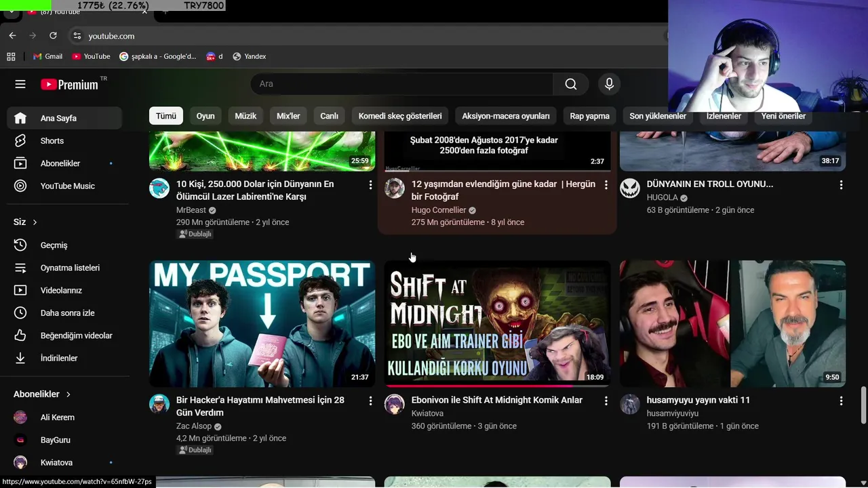The width and height of the screenshot is (868, 488).
Task: Open Ebonivon ile Shift At Midnight title
Action: 497,400
